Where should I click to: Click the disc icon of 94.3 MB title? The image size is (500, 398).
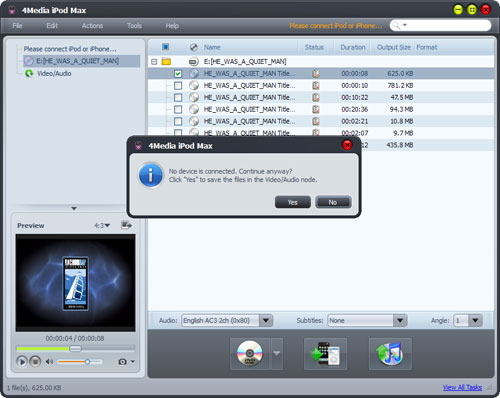pyautogui.click(x=194, y=109)
